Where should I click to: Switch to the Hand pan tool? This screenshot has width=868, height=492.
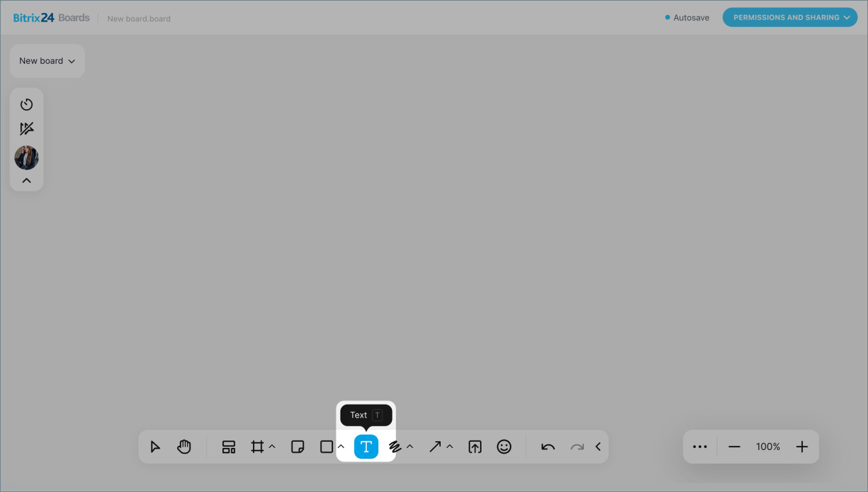pyautogui.click(x=184, y=447)
